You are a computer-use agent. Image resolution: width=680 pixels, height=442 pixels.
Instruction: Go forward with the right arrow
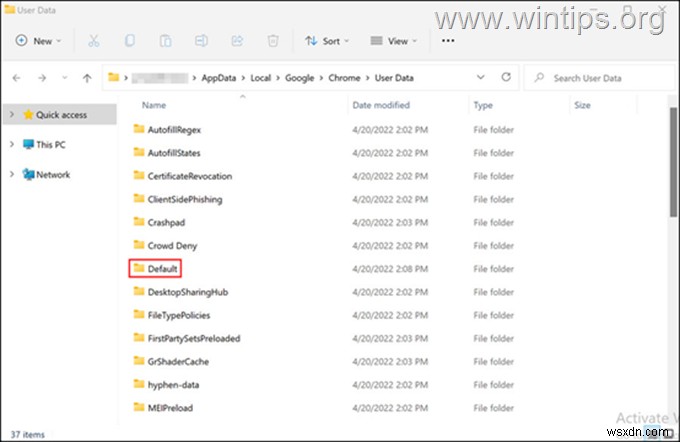[x=42, y=78]
